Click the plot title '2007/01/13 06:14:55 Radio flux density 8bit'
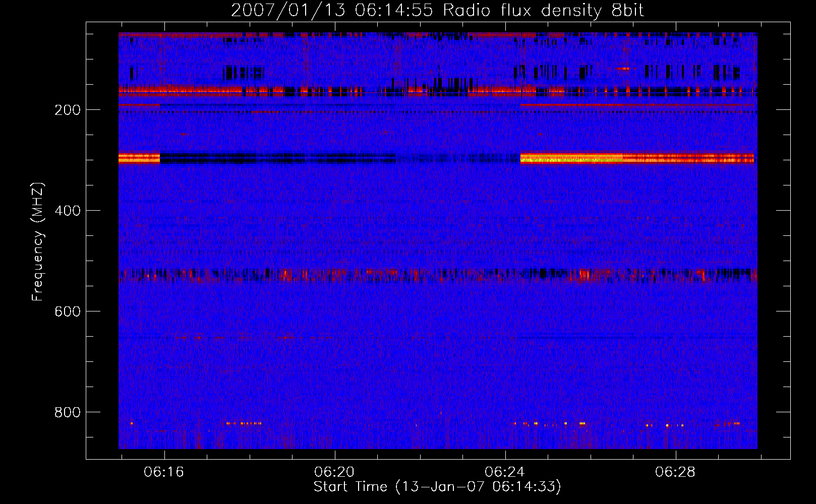 pos(437,11)
